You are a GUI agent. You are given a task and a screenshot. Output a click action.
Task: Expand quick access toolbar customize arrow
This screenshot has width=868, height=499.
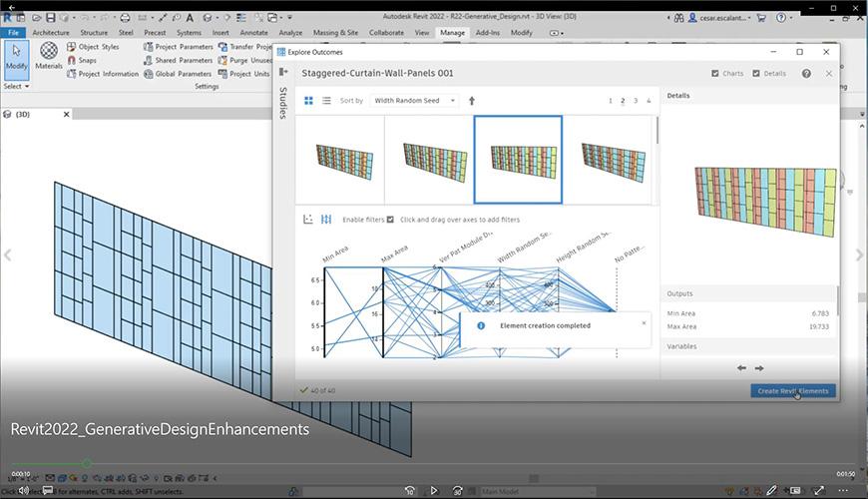click(289, 18)
